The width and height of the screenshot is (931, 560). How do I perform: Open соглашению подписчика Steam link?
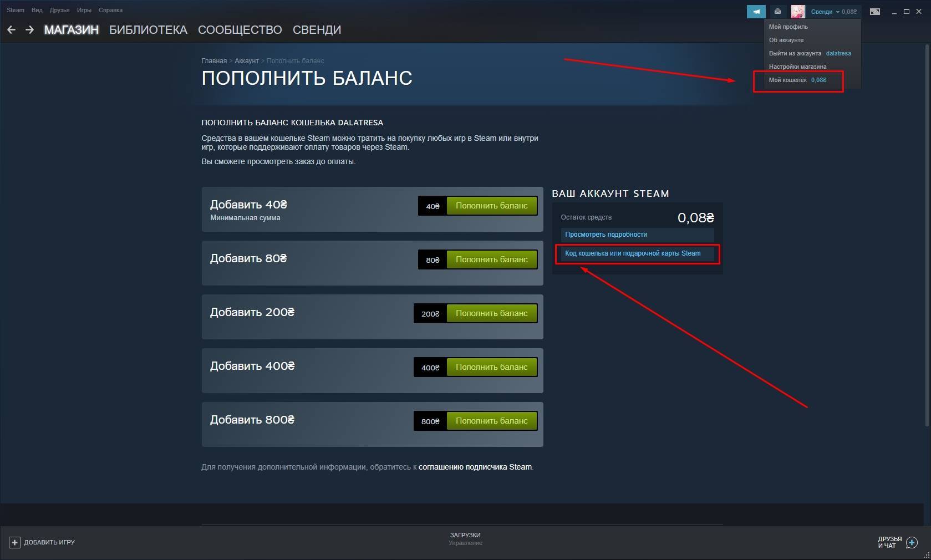[x=475, y=467]
